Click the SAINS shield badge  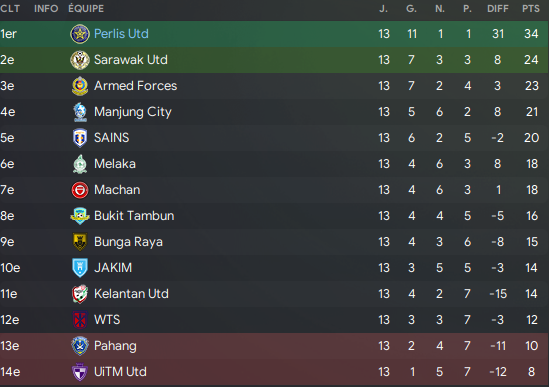tap(80, 138)
